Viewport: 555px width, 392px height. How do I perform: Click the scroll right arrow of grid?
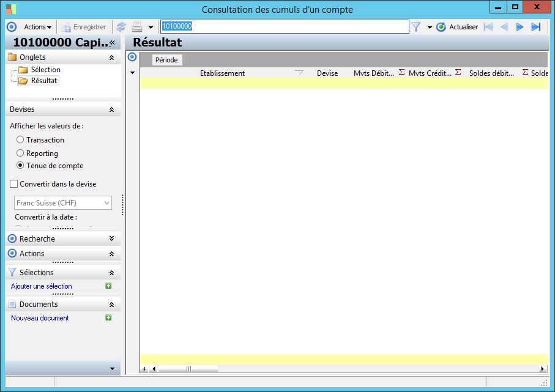click(542, 369)
